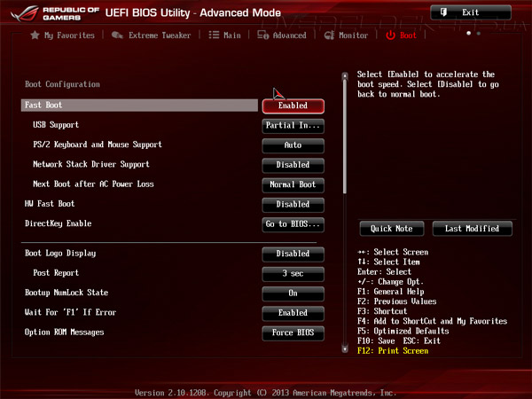Click the star icon beside My Favorites

point(35,35)
